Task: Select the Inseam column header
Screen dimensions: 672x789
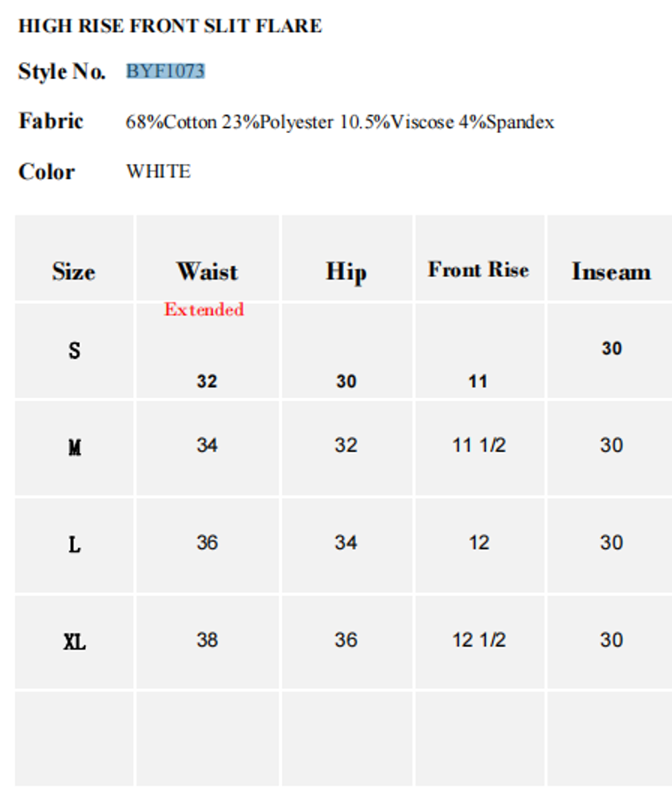Action: click(611, 271)
